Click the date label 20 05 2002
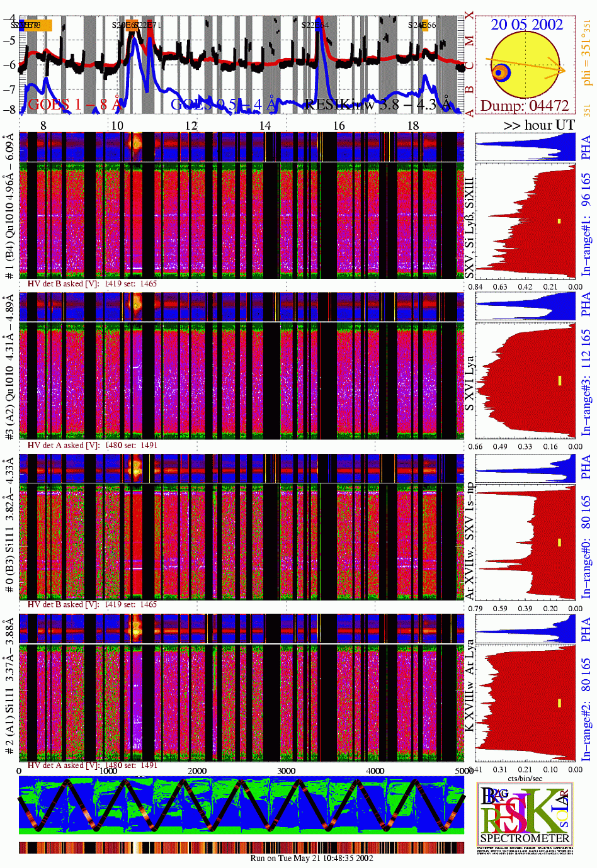Image resolution: width=597 pixels, height=868 pixels. (526, 25)
